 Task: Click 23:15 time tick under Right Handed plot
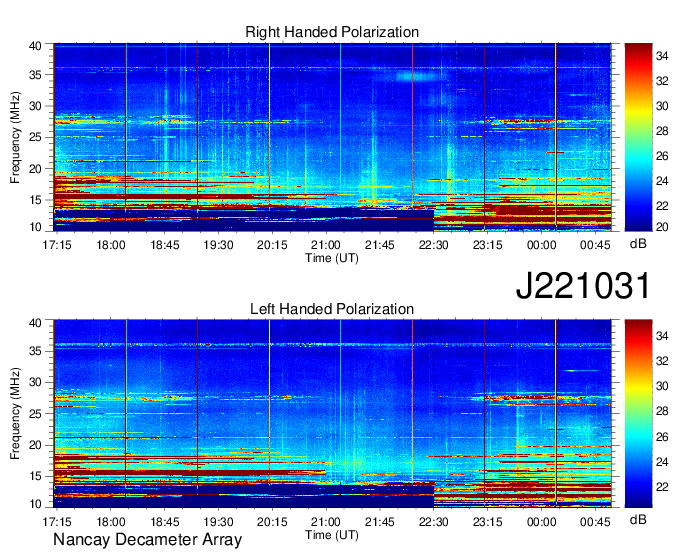[487, 245]
